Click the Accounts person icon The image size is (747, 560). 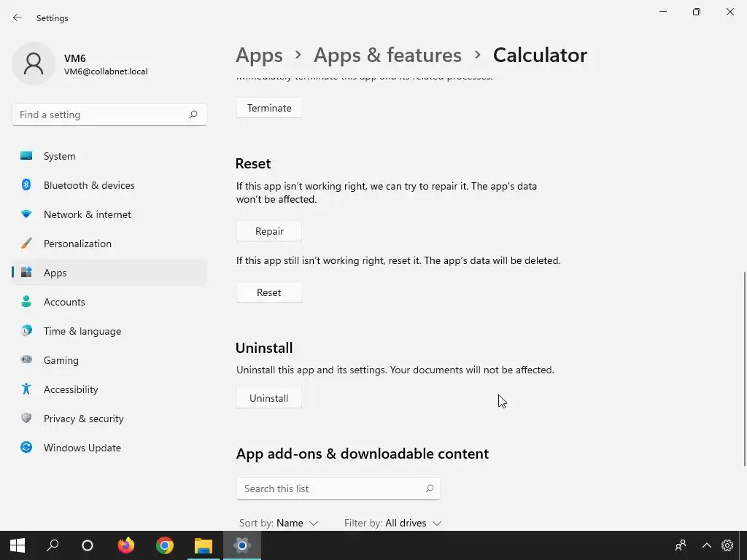(26, 301)
